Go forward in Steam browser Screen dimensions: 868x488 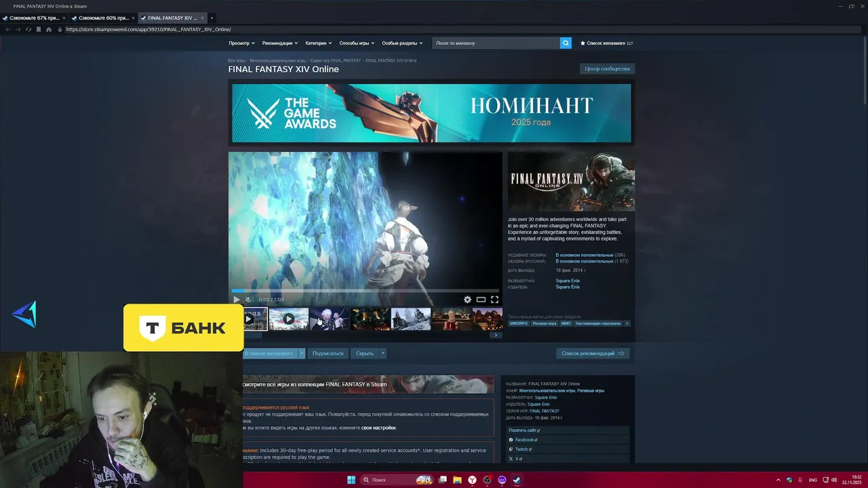[18, 29]
